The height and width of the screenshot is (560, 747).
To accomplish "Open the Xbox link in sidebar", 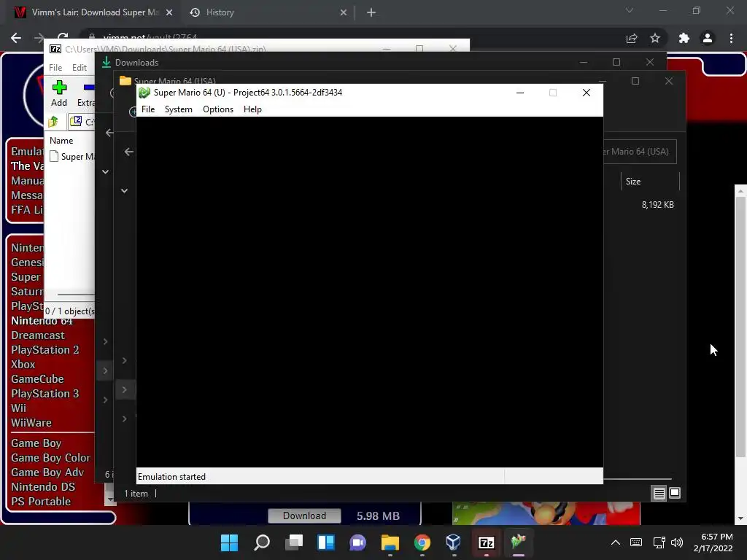I will point(23,365).
